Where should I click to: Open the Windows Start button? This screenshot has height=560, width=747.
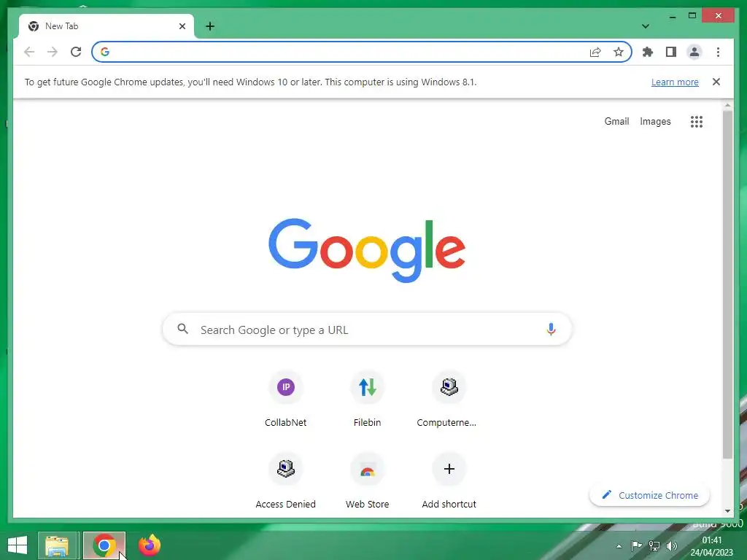(18, 545)
